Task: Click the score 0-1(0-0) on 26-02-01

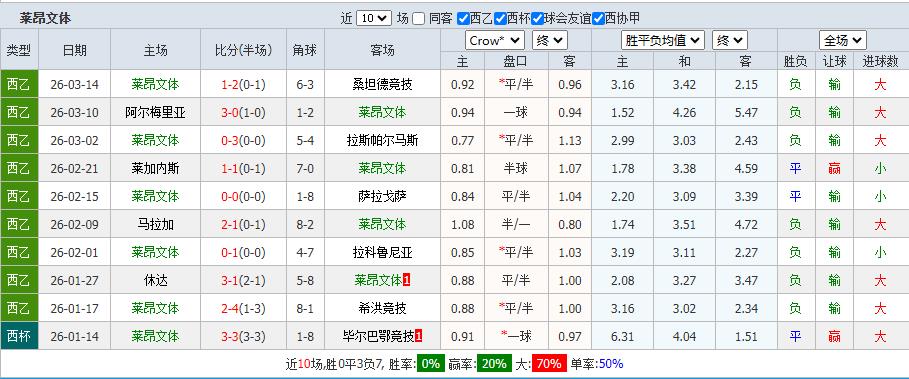Action: [243, 252]
